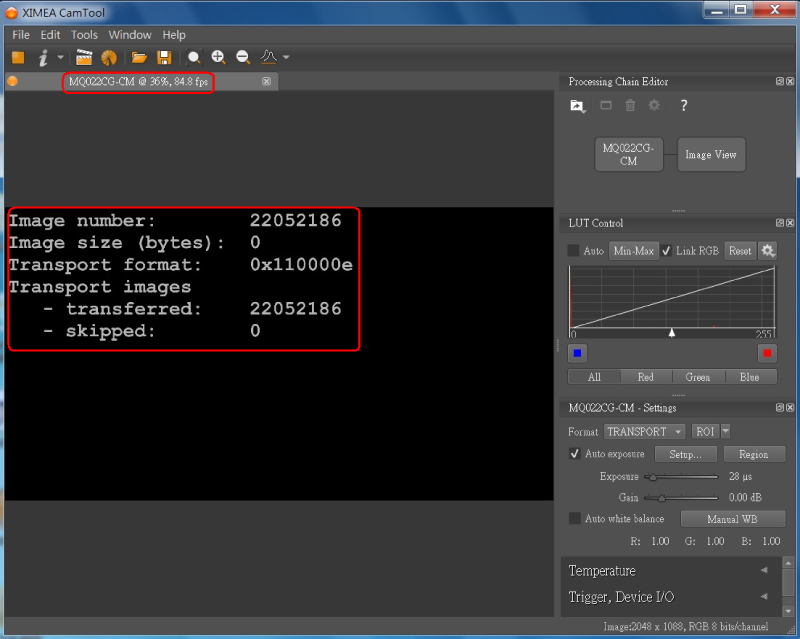The width and height of the screenshot is (800, 639).
Task: Click the 28 µs exposure value
Action: click(740, 476)
